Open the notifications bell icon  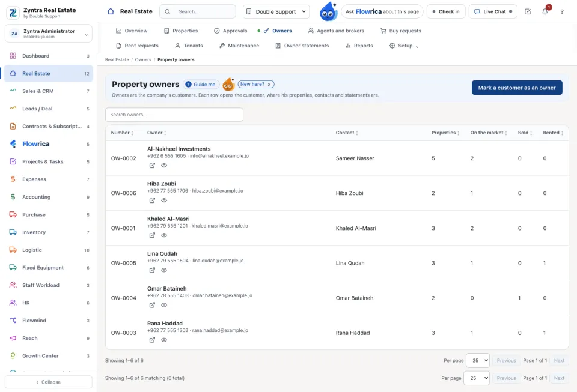click(x=545, y=11)
